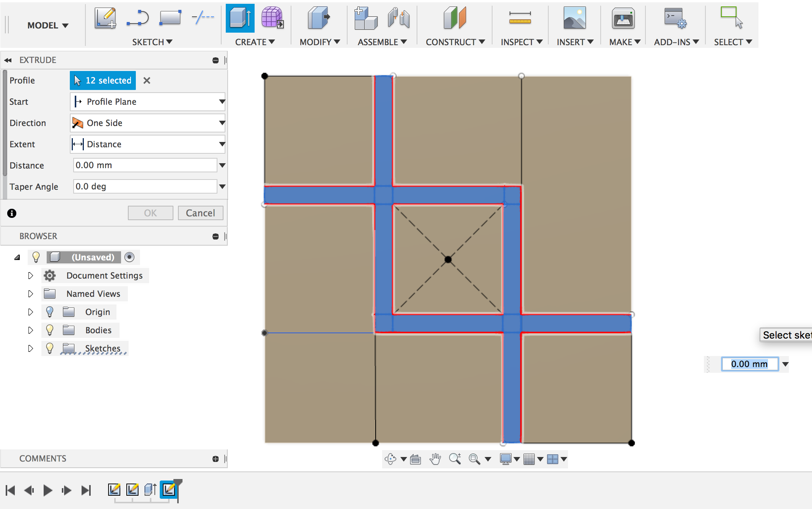Viewport: 812px width, 509px height.
Task: Click the Create Sketch icon
Action: tap(105, 18)
